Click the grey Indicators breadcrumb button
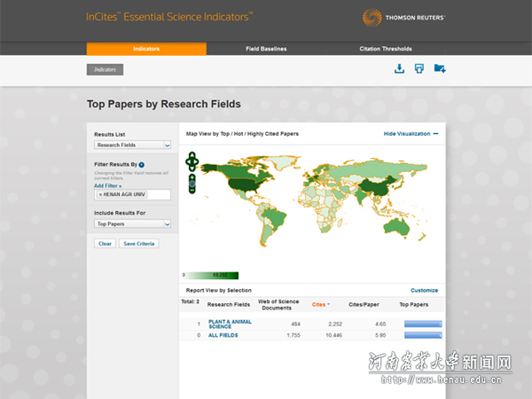532x399 pixels. [105, 69]
